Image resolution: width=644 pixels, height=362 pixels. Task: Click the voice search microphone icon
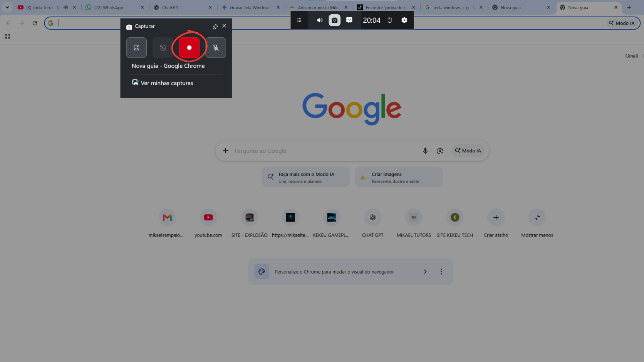425,151
